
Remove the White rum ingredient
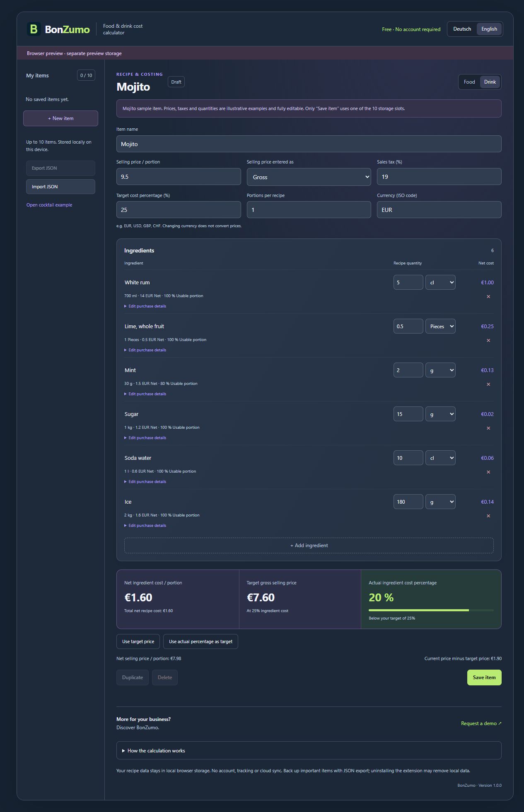point(488,297)
